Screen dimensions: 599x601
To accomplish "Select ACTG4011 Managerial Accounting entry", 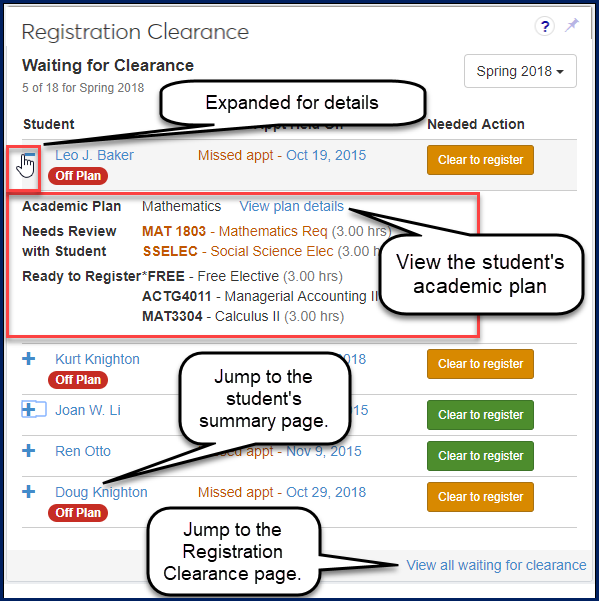I will tap(260, 296).
